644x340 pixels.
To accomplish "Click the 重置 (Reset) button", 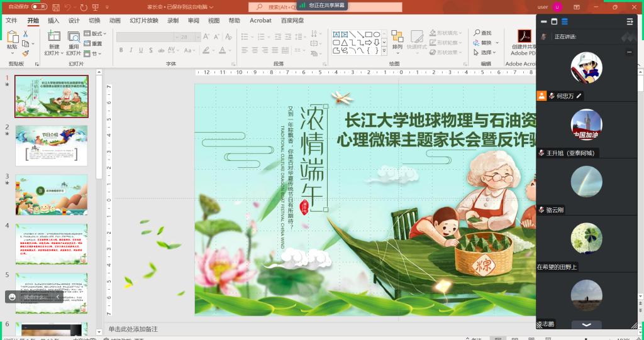I will pyautogui.click(x=93, y=43).
